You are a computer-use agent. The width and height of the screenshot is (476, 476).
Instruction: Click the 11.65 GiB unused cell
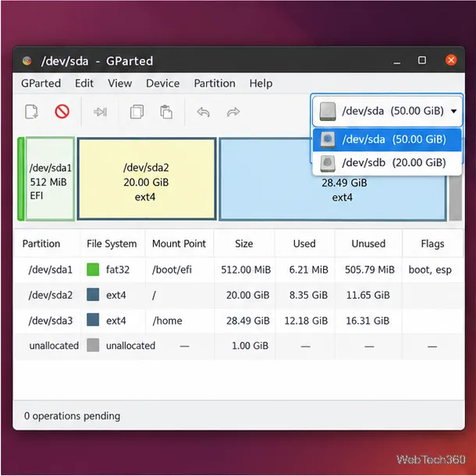pos(368,295)
